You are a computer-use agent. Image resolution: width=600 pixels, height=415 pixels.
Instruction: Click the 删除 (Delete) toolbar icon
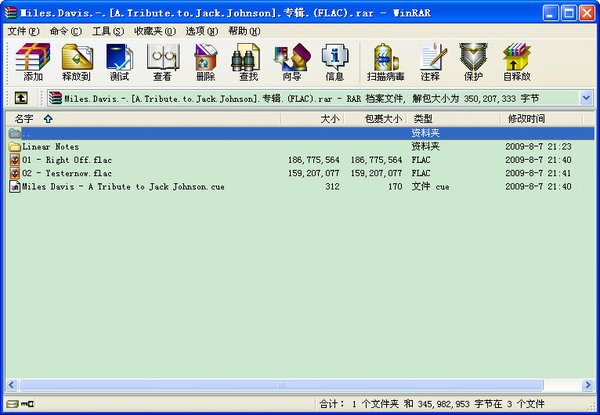click(x=205, y=62)
